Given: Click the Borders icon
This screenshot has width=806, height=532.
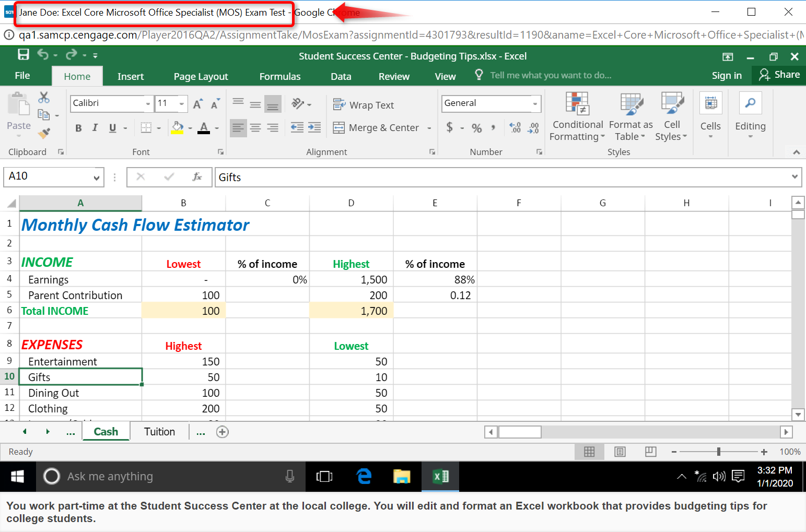Looking at the screenshot, I should tap(146, 128).
